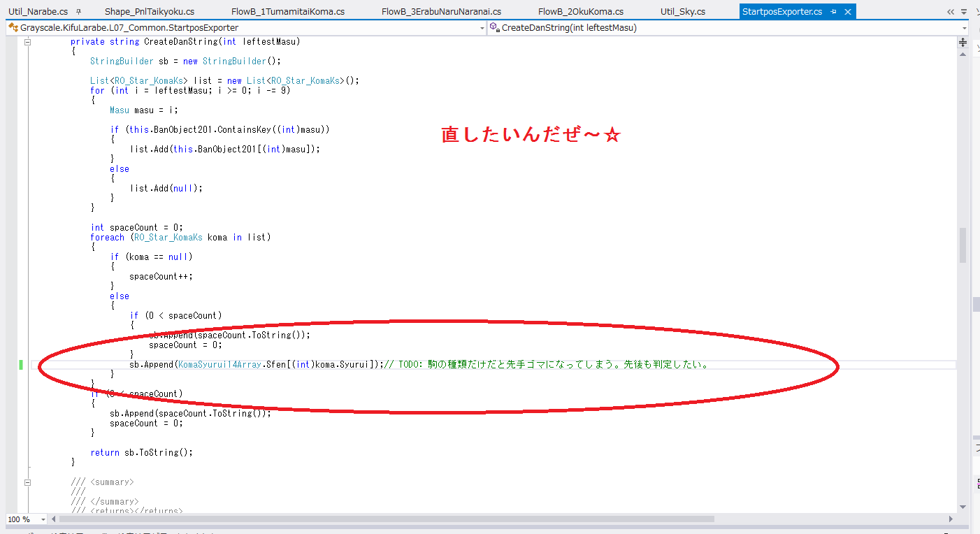Click the 'foreach (RO_Star_KomaKs koma in list)' line
Screen dimensions: 980x534
(180, 238)
